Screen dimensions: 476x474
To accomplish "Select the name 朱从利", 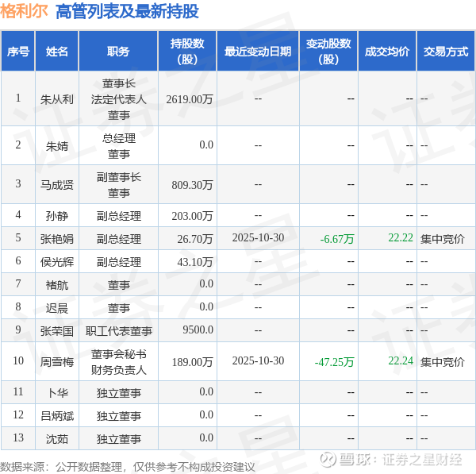I will pos(57,99).
